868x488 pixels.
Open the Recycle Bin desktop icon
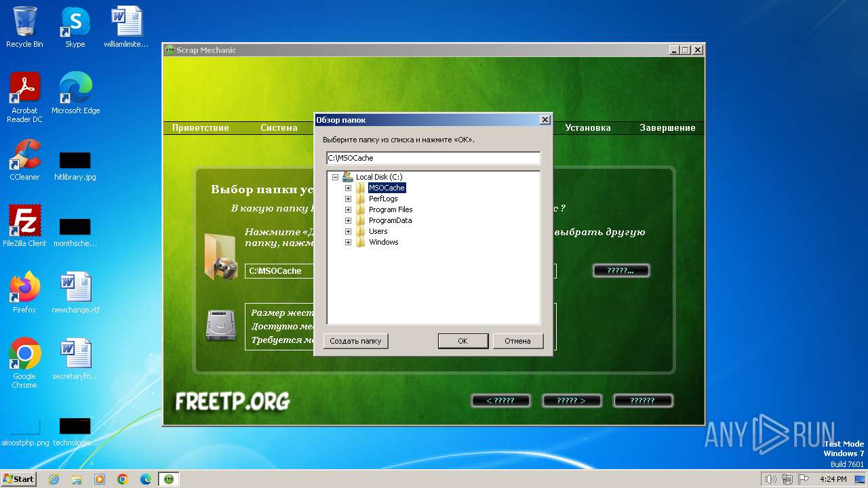pyautogui.click(x=24, y=27)
